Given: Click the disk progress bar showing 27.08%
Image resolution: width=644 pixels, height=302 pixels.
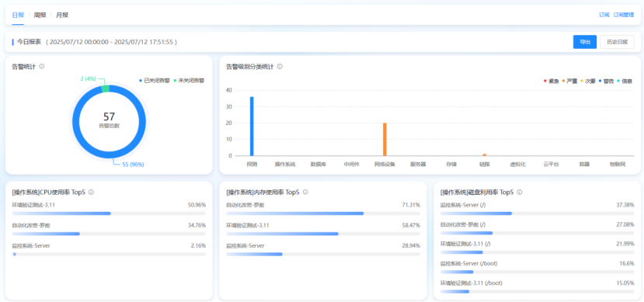Looking at the screenshot, I should [x=538, y=233].
